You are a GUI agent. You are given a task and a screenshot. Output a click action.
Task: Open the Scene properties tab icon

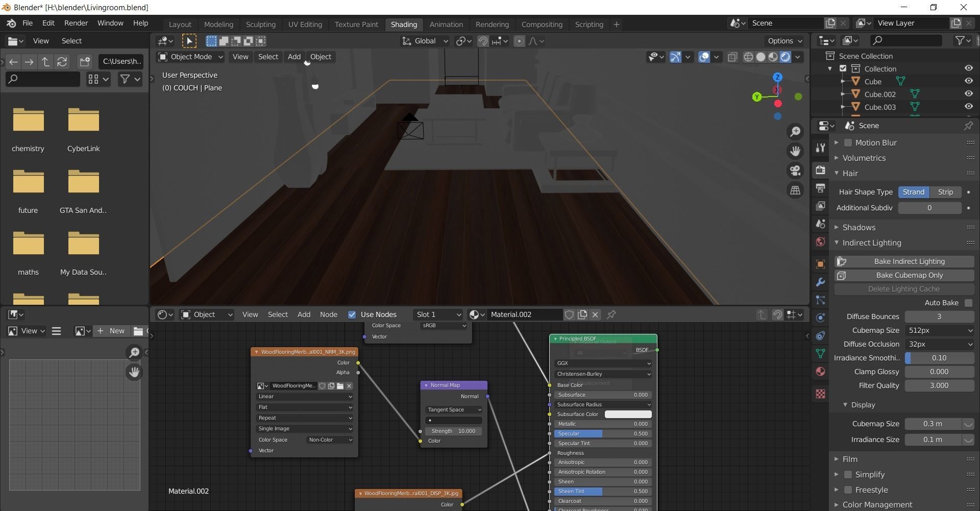820,224
